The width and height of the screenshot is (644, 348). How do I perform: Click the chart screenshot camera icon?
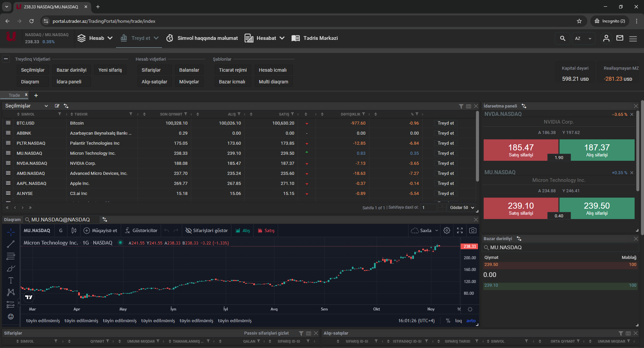[x=473, y=230]
